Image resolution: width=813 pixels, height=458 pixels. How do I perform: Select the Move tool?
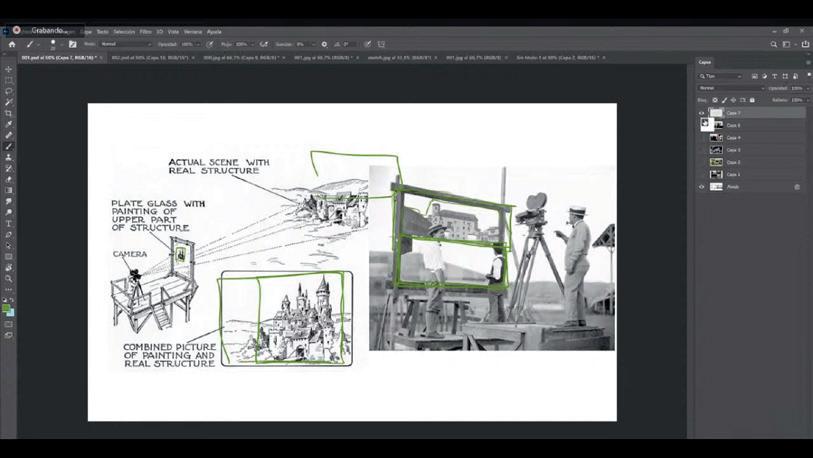tap(8, 69)
